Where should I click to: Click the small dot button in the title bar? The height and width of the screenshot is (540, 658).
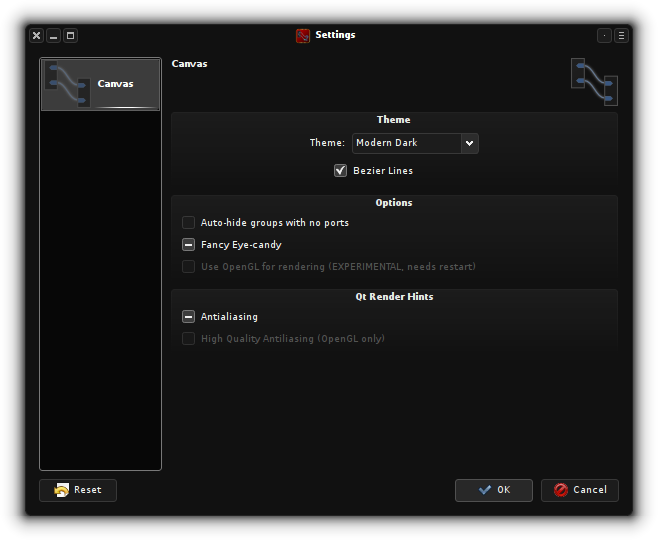tap(604, 36)
